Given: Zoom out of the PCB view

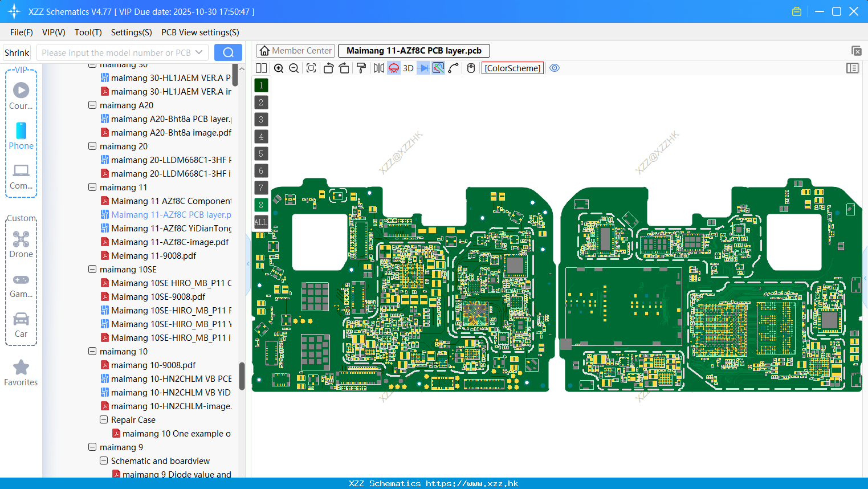Looking at the screenshot, I should 294,68.
